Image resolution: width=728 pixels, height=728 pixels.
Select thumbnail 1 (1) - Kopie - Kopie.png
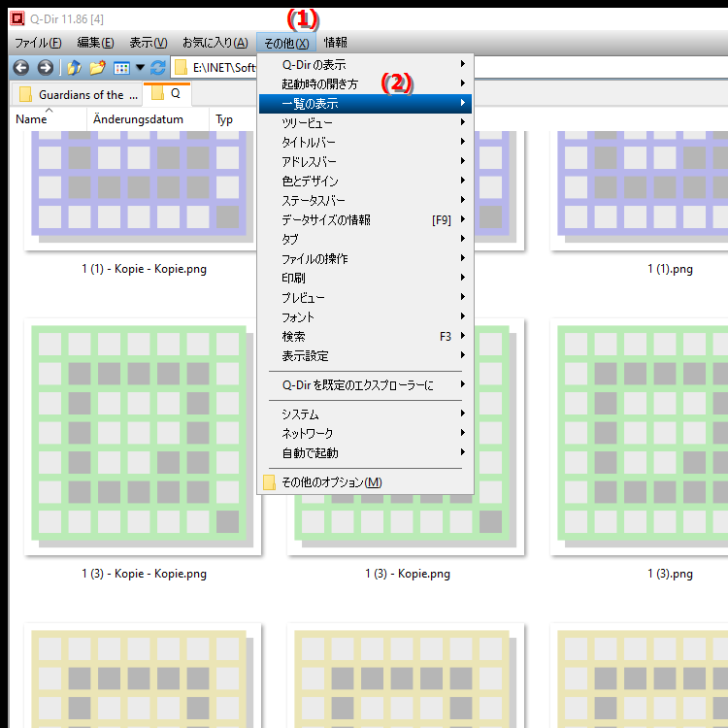click(x=142, y=190)
